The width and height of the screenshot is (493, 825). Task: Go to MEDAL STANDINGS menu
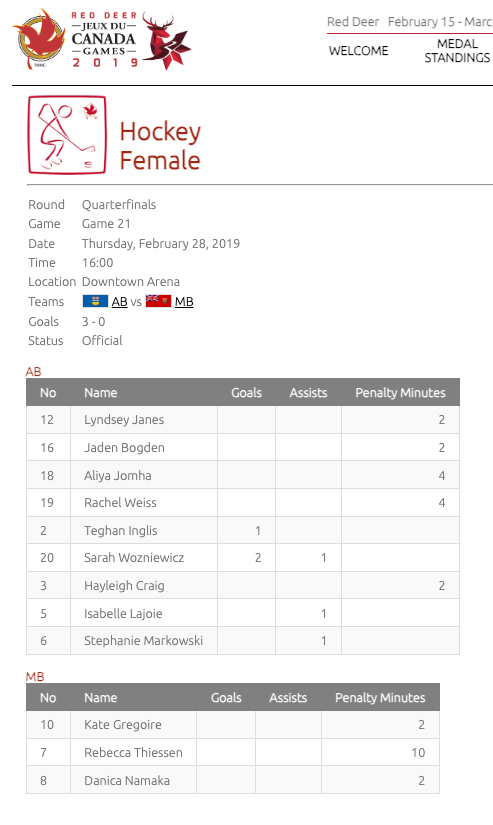[457, 51]
